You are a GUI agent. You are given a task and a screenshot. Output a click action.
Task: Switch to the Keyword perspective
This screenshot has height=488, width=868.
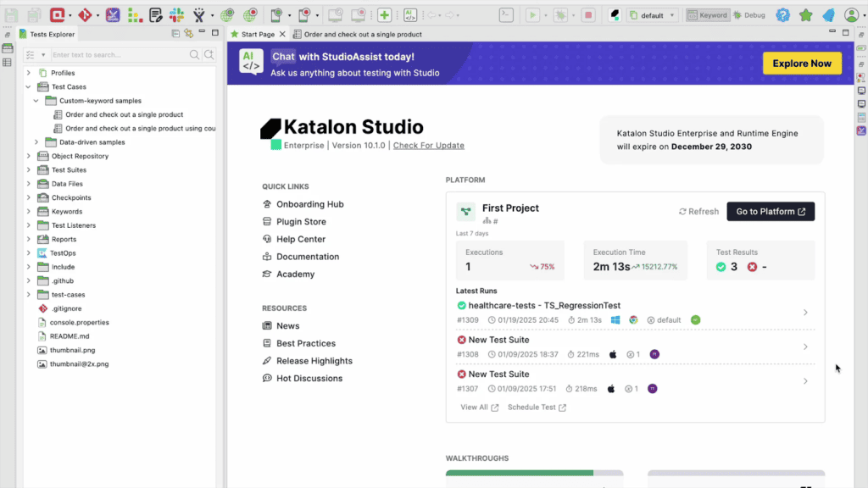point(707,15)
